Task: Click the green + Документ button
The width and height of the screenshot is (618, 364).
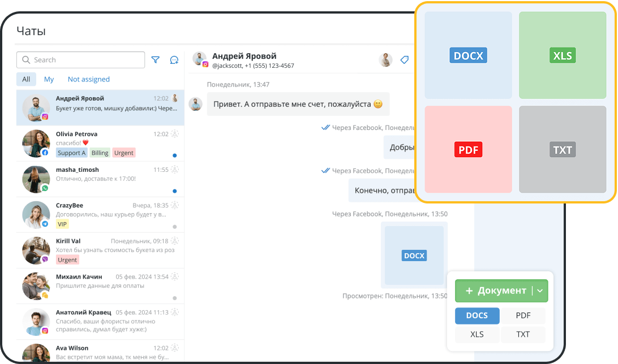Action: click(x=493, y=291)
